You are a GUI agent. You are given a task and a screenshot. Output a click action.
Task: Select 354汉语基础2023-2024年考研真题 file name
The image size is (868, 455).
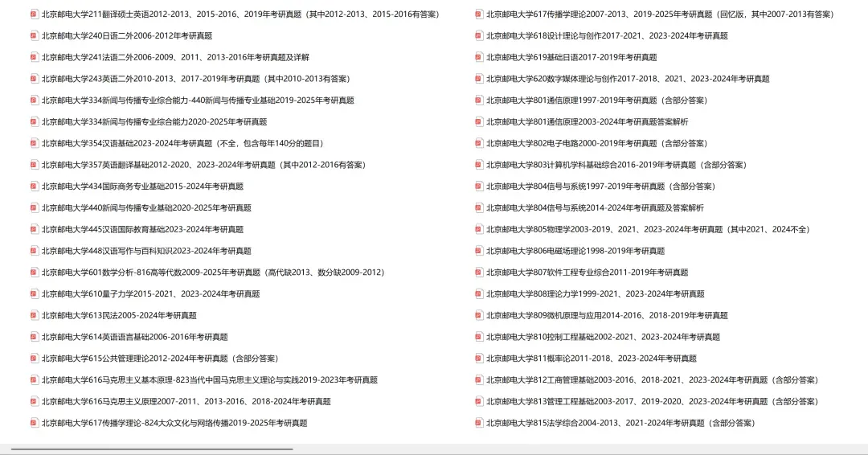click(182, 143)
